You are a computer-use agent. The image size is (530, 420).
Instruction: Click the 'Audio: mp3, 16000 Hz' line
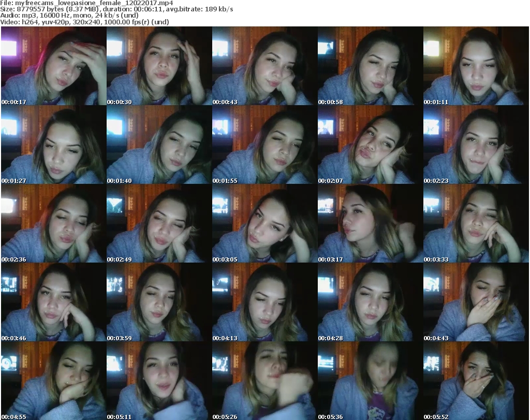[69, 16]
